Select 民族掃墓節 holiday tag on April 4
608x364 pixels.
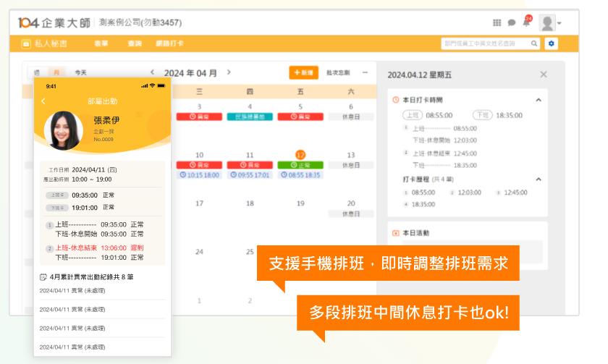pyautogui.click(x=250, y=117)
